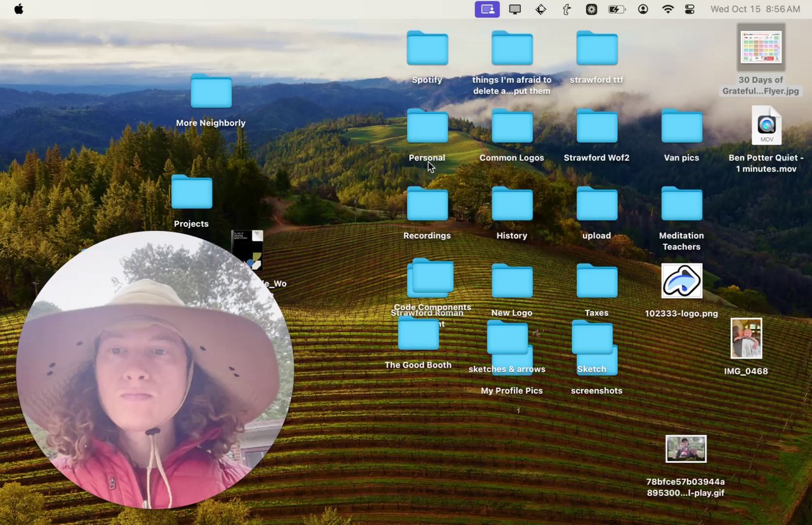Image resolution: width=812 pixels, height=525 pixels.
Task: Select the 78bfce57b03944a gif file thumbnail
Action: click(x=686, y=449)
